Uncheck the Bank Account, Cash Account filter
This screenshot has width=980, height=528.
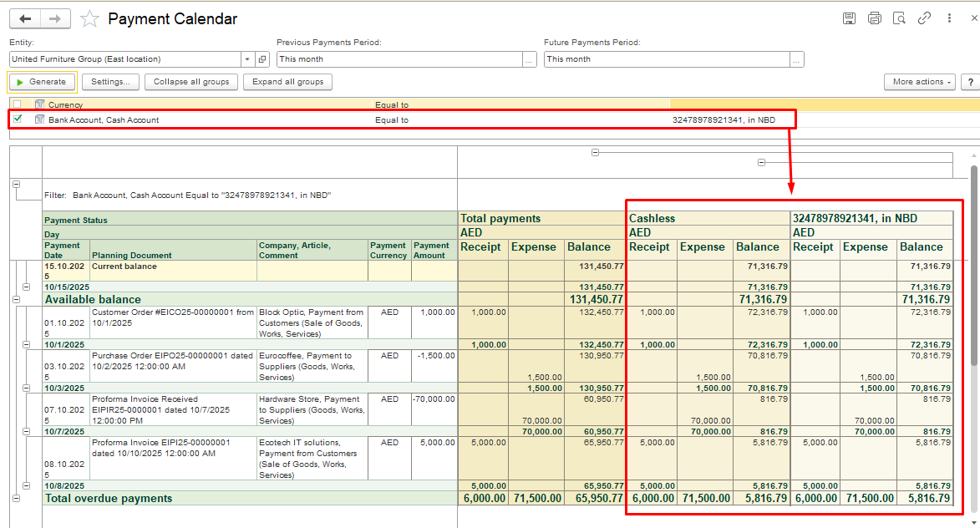tap(18, 119)
